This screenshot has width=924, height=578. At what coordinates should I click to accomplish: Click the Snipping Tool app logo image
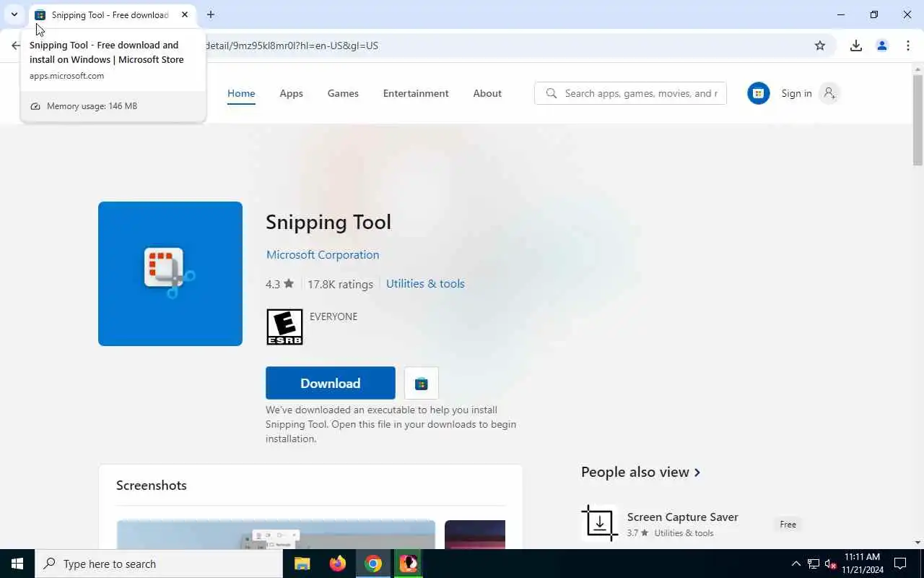tap(170, 274)
